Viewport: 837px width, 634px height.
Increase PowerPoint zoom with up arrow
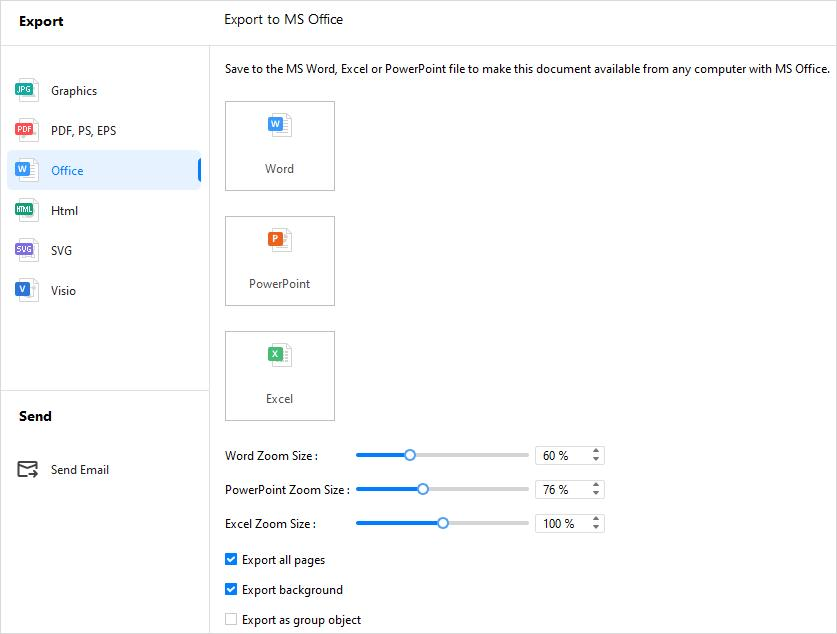click(x=596, y=485)
